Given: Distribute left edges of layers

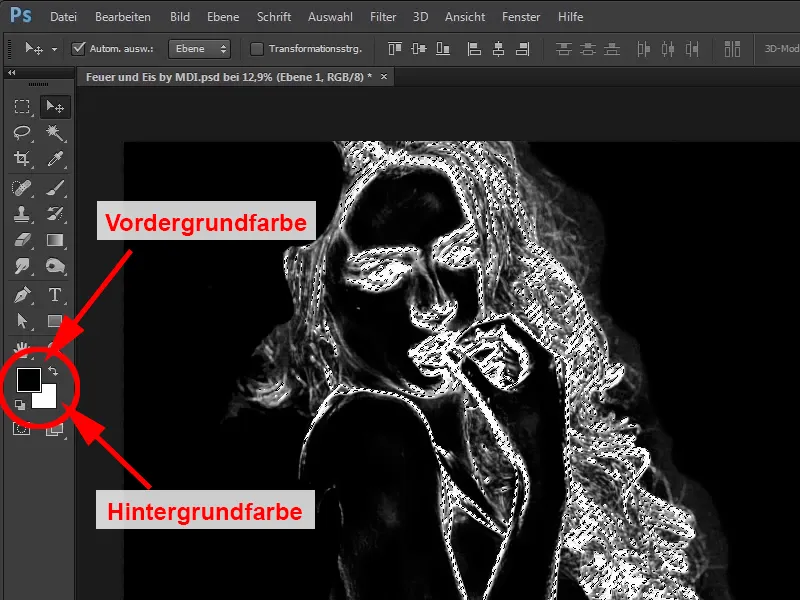Looking at the screenshot, I should [x=644, y=49].
